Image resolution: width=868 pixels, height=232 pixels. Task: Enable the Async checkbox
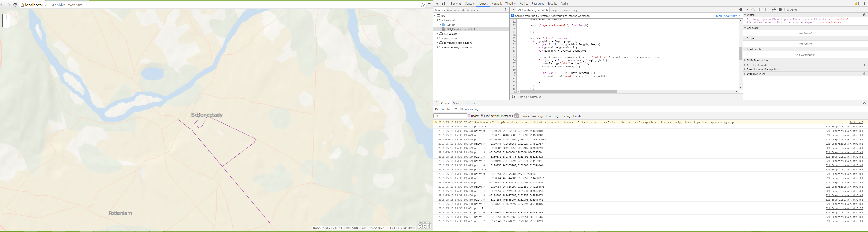[x=788, y=10]
